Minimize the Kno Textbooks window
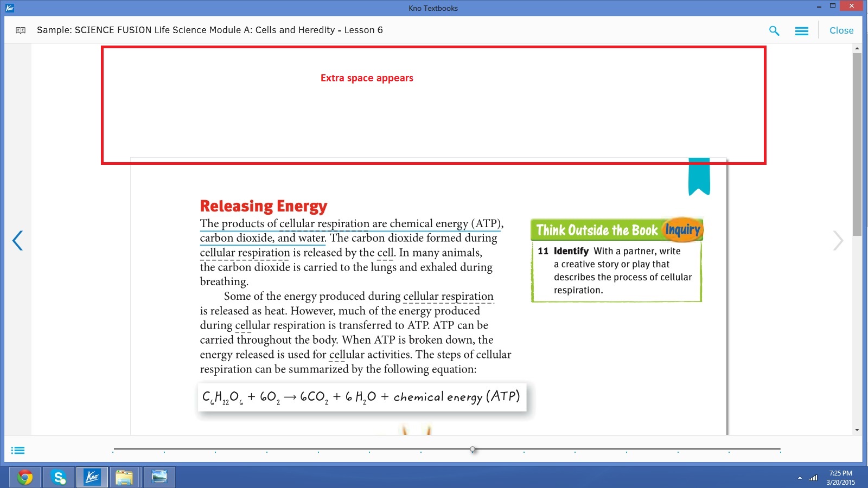 pos(819,7)
